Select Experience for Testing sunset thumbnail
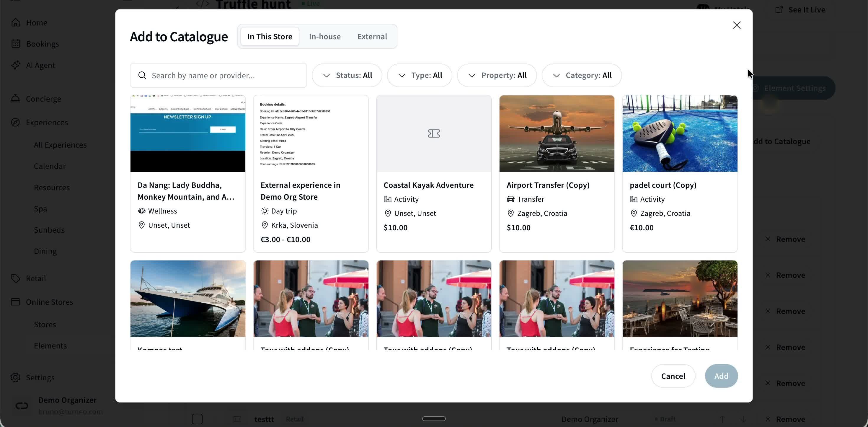This screenshot has height=427, width=868. (680, 299)
